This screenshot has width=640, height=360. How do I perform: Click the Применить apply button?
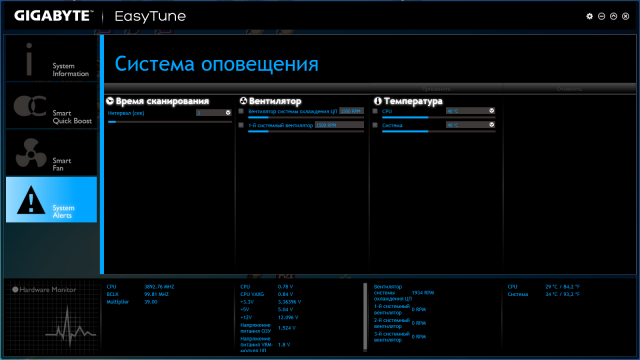coord(436,89)
